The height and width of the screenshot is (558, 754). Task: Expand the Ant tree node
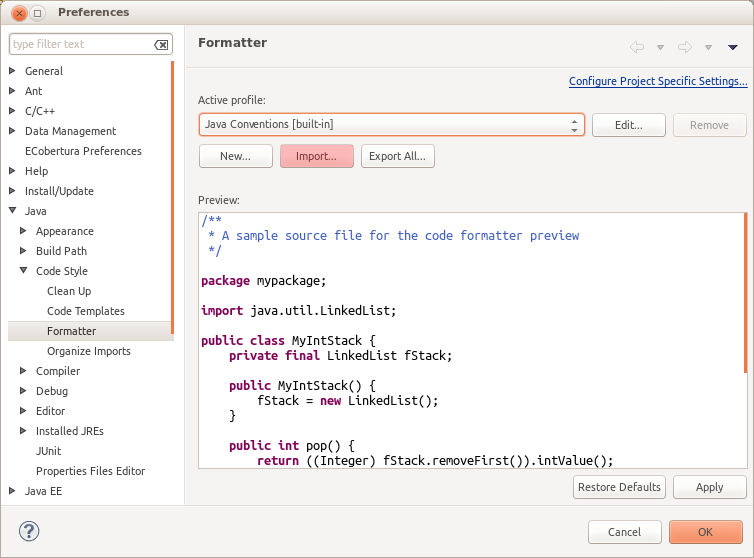tap(13, 91)
